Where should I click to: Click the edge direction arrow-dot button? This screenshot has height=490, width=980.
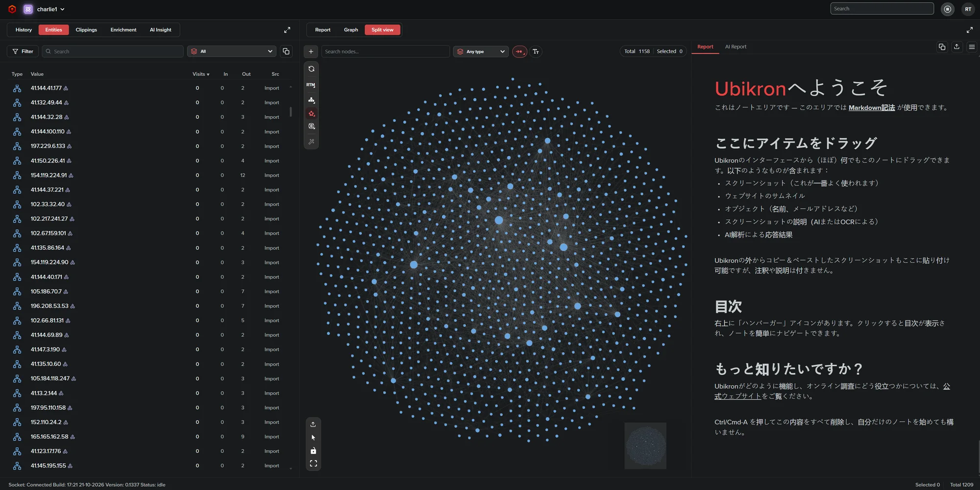pyautogui.click(x=519, y=51)
